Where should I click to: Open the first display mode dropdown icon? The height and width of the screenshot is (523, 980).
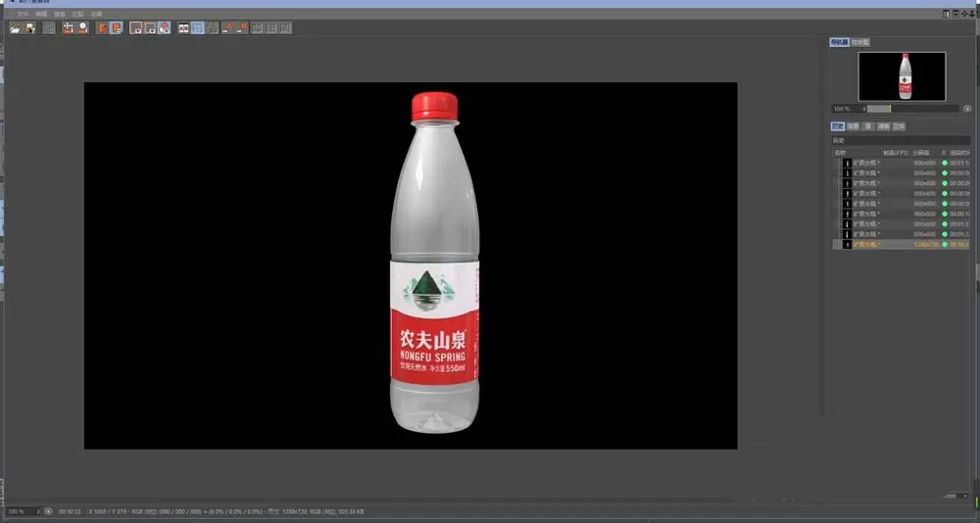point(135,27)
